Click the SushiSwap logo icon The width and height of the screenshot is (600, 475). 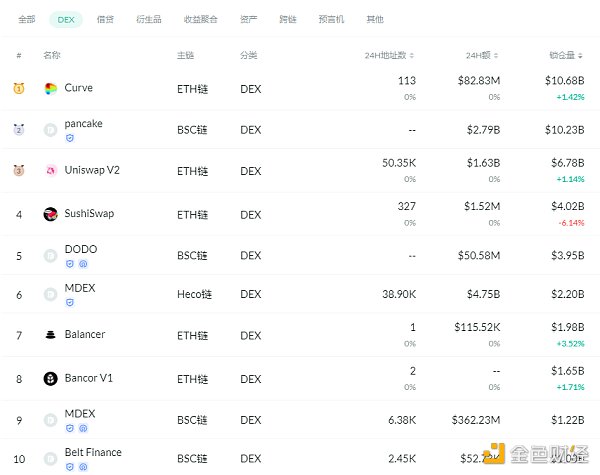point(51,214)
